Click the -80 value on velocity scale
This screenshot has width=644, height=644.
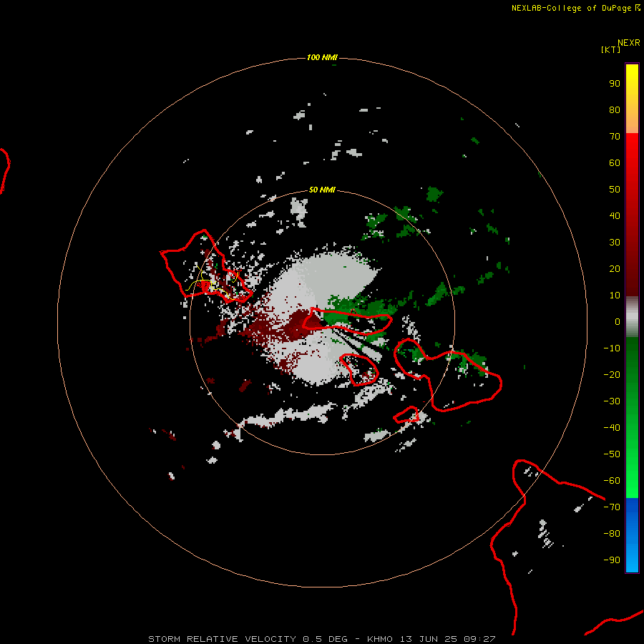(x=612, y=534)
